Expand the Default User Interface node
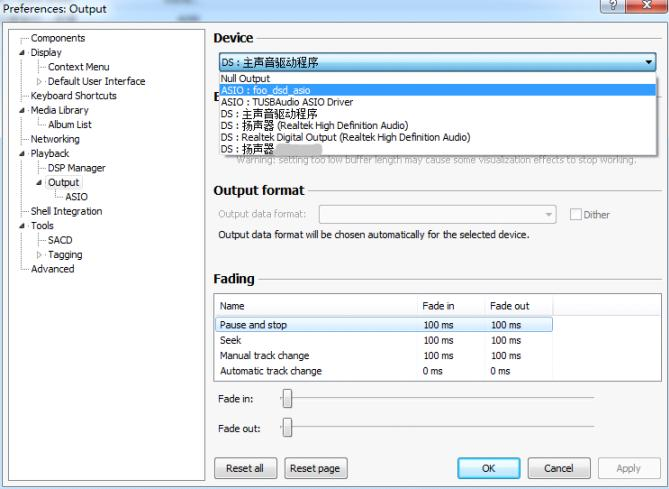 pyautogui.click(x=41, y=81)
